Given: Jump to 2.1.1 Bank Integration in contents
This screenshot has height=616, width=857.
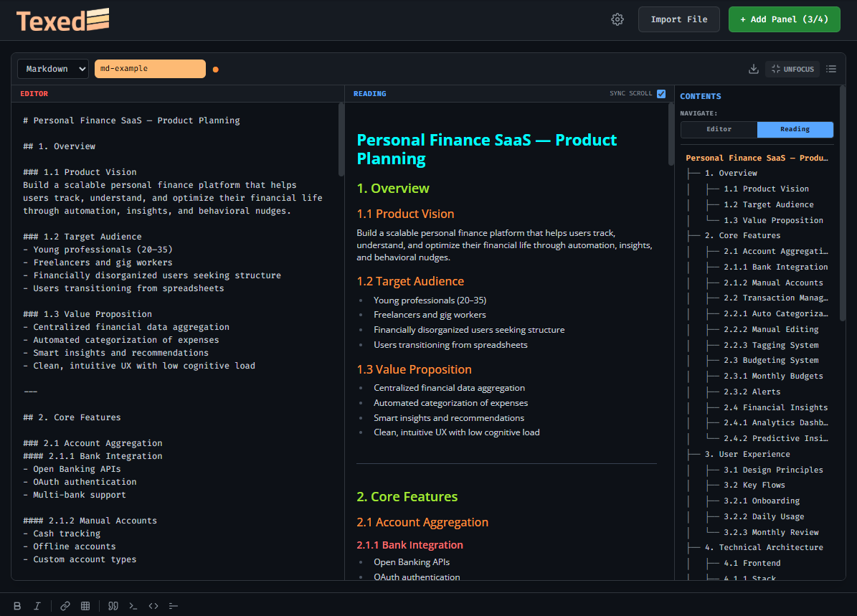Looking at the screenshot, I should pyautogui.click(x=775, y=267).
